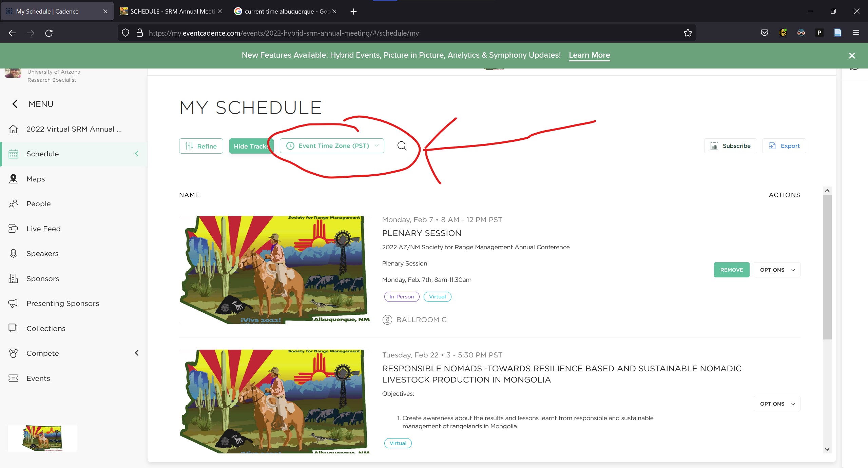Image resolution: width=868 pixels, height=468 pixels.
Task: Click the home icon for 2022 Virtual SRM
Action: coord(13,129)
